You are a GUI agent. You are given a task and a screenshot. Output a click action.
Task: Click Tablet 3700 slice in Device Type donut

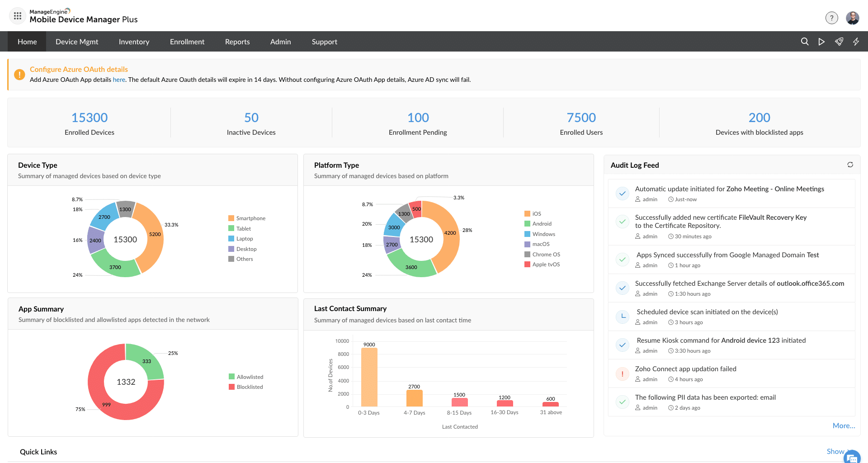click(x=115, y=267)
